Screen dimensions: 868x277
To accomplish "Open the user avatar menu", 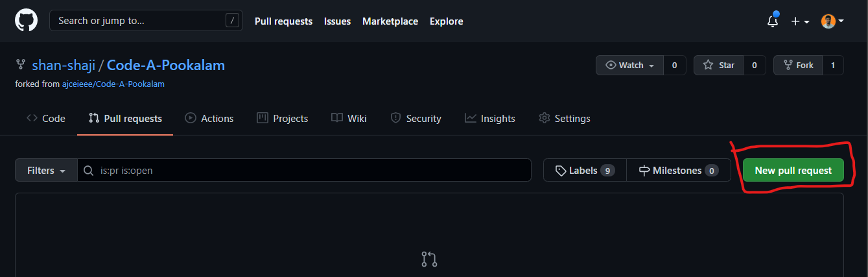I will (x=832, y=21).
